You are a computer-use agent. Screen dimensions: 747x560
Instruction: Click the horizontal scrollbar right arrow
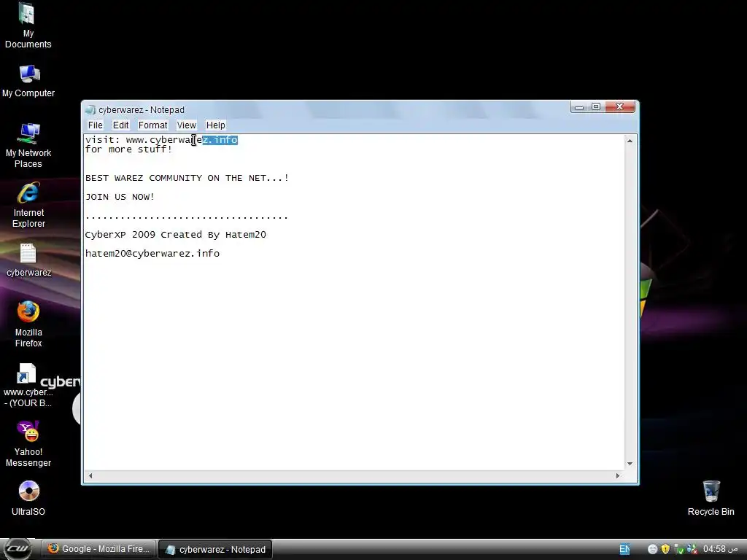tap(618, 475)
